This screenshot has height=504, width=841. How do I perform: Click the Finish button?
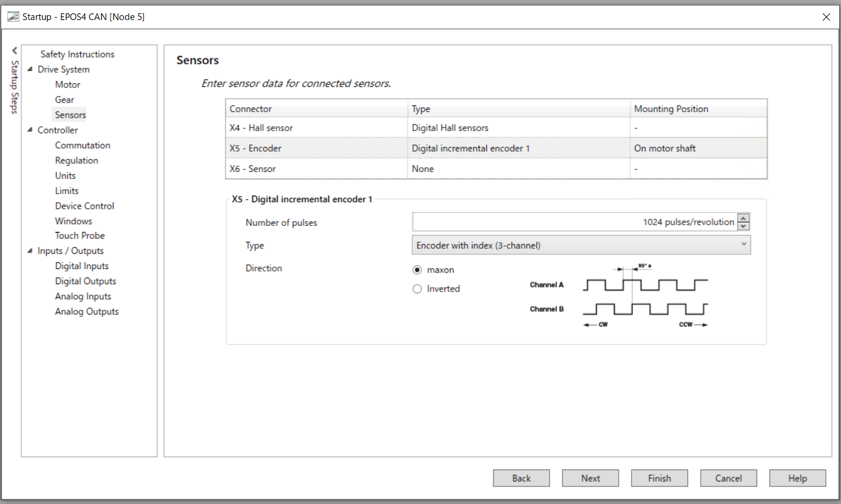point(659,478)
